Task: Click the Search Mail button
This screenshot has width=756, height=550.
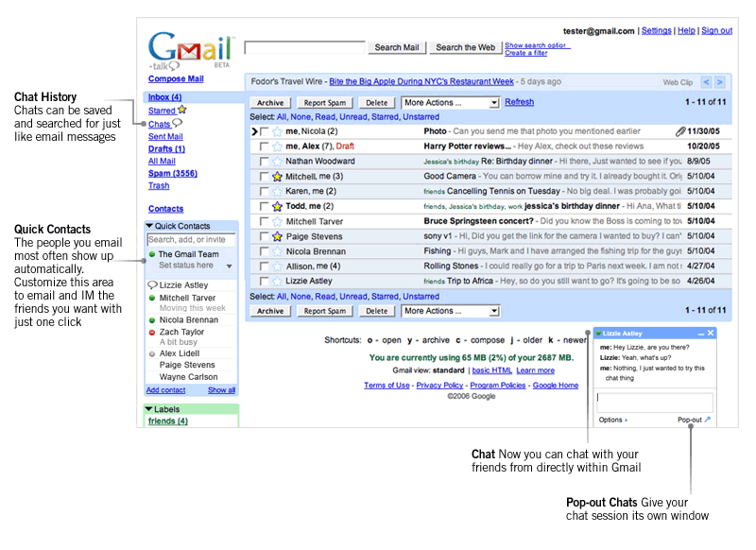Action: point(397,47)
